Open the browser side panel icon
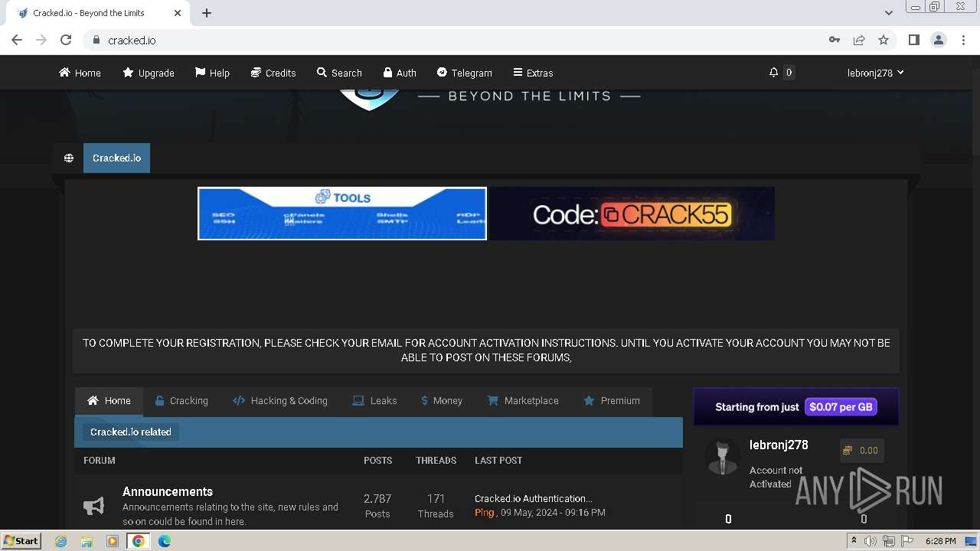 coord(914,40)
